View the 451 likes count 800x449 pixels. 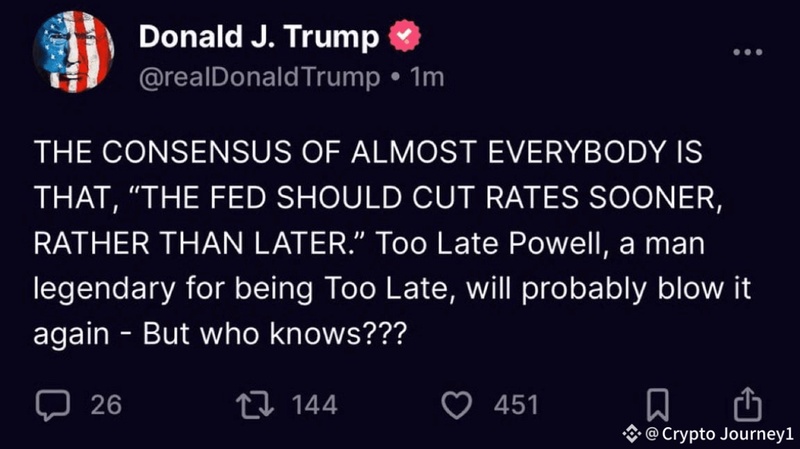[x=517, y=405]
